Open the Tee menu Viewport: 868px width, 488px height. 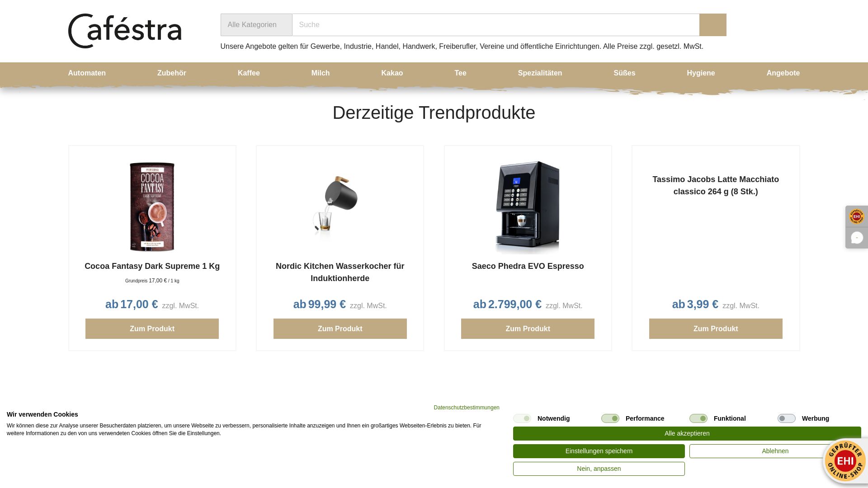460,73
